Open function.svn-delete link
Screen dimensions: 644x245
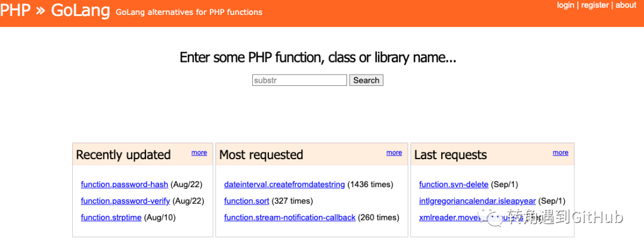[x=454, y=185]
